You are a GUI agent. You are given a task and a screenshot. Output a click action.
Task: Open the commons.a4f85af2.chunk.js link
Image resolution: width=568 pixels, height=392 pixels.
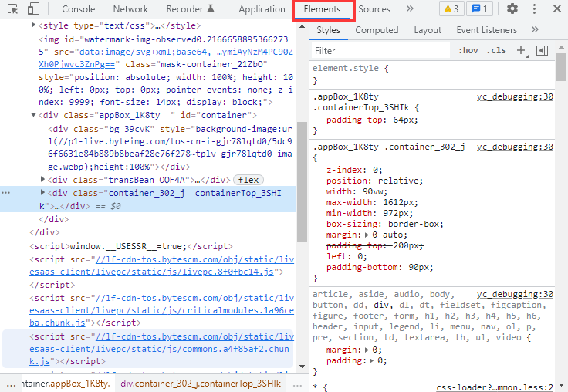tap(162, 349)
